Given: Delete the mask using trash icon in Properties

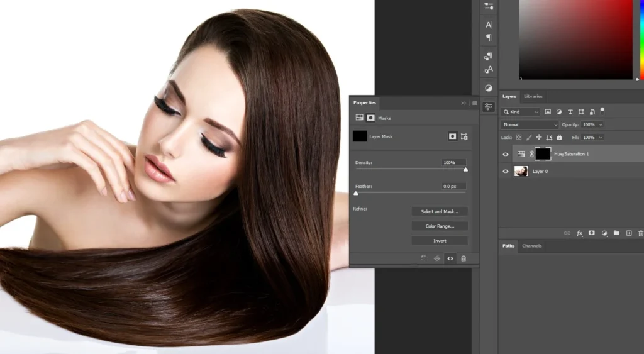Looking at the screenshot, I should pyautogui.click(x=464, y=258).
